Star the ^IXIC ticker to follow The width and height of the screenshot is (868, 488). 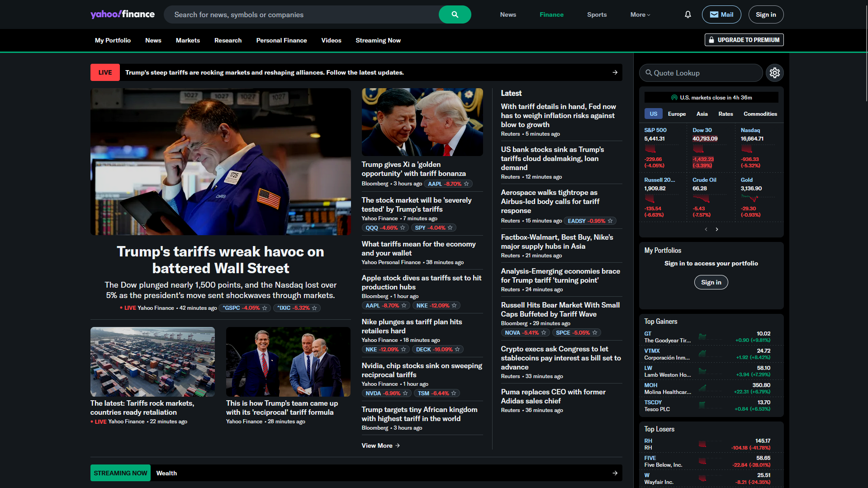pyautogui.click(x=314, y=308)
